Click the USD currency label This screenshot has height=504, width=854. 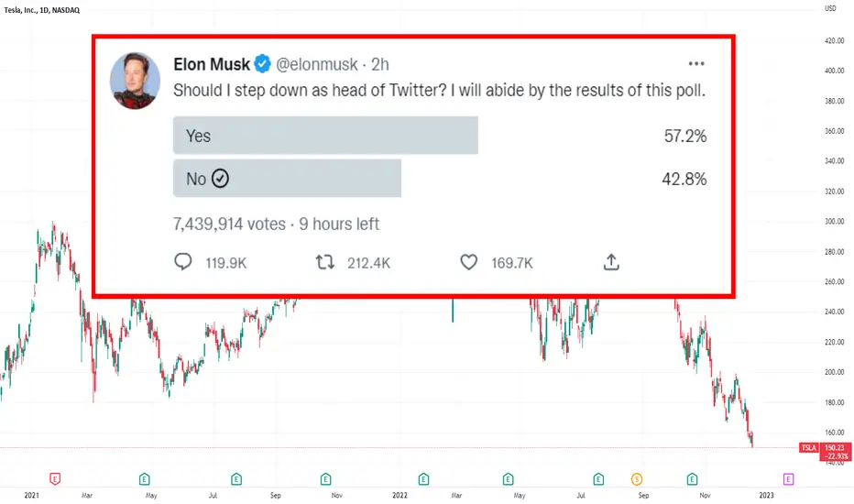830,8
